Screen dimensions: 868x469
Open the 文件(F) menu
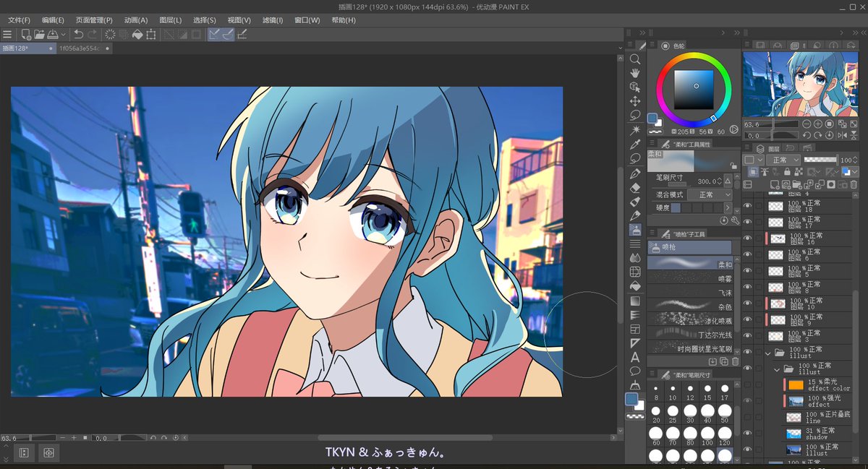(20, 20)
